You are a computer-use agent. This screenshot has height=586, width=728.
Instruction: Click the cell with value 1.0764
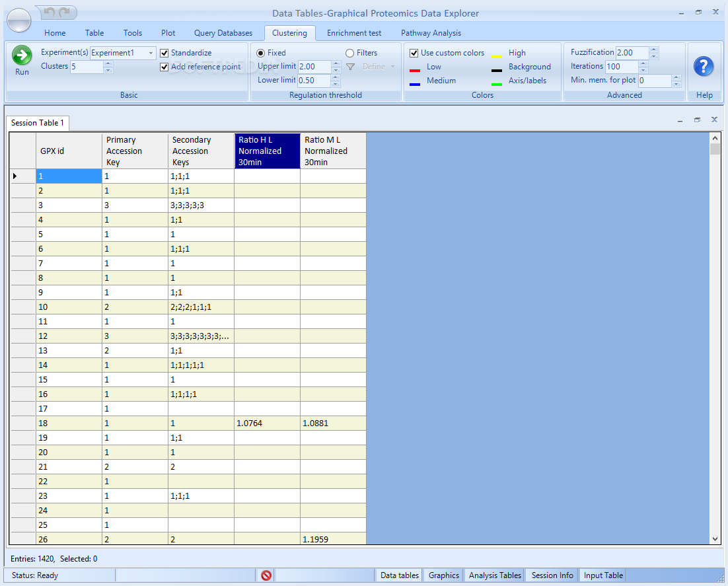267,423
